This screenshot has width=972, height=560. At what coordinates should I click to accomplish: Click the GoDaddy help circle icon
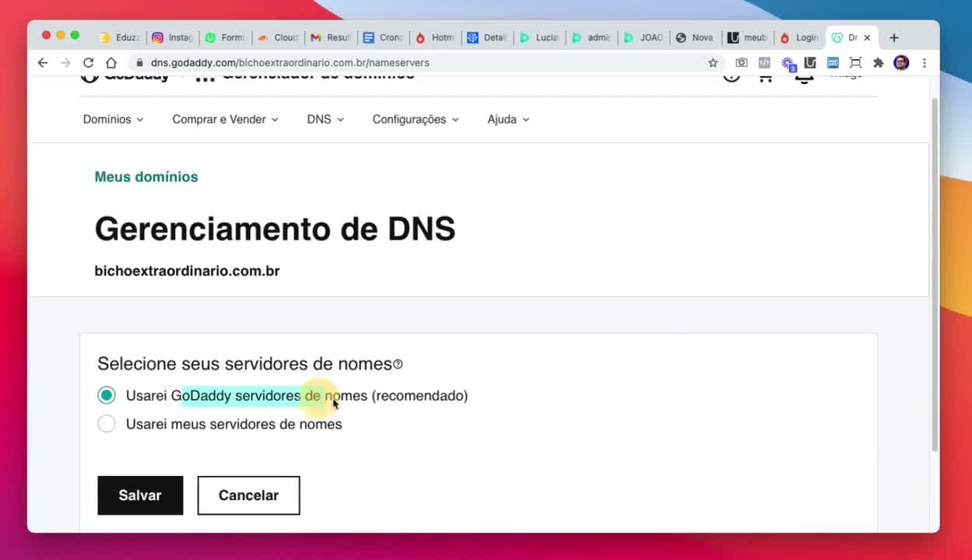[x=731, y=77]
